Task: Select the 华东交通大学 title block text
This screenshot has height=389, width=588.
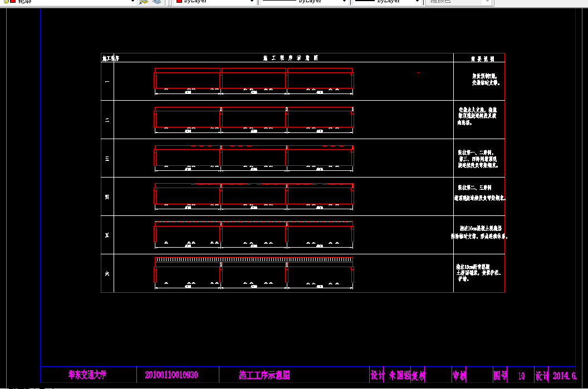Action: click(87, 375)
